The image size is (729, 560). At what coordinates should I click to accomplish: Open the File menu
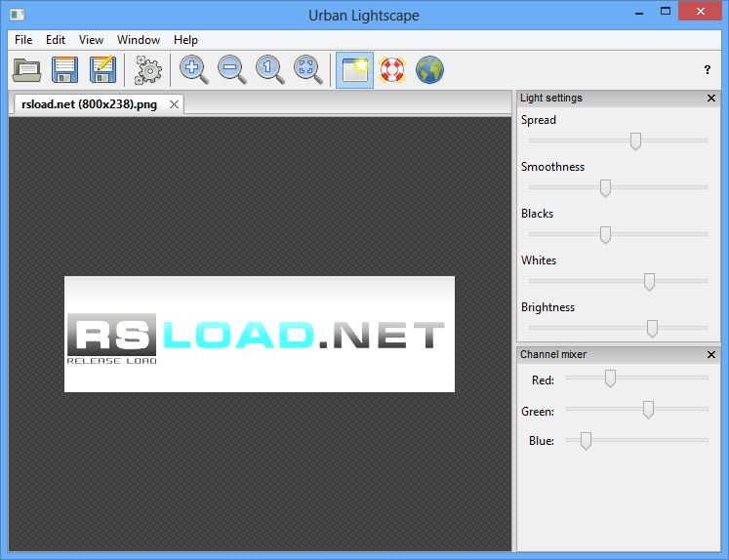point(23,40)
